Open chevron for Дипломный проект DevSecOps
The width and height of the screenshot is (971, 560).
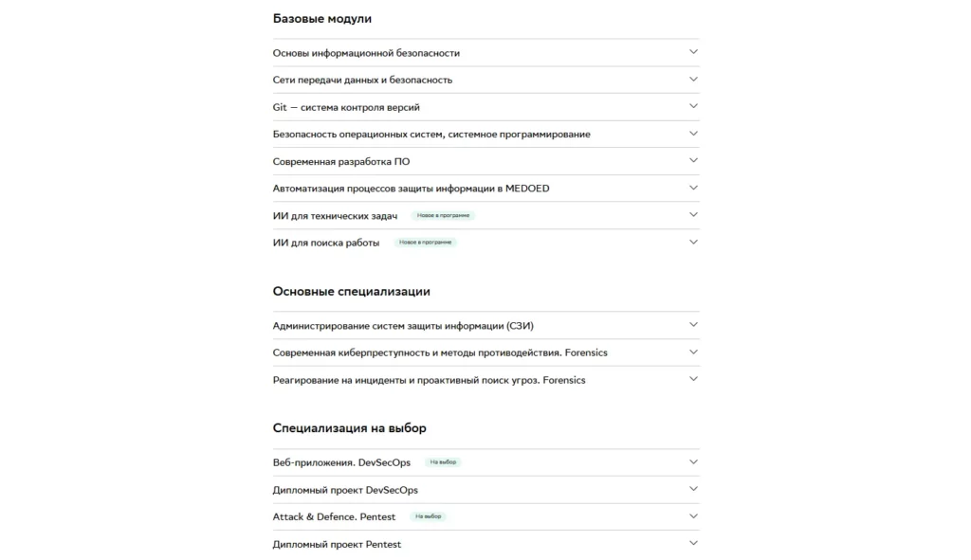tap(693, 489)
